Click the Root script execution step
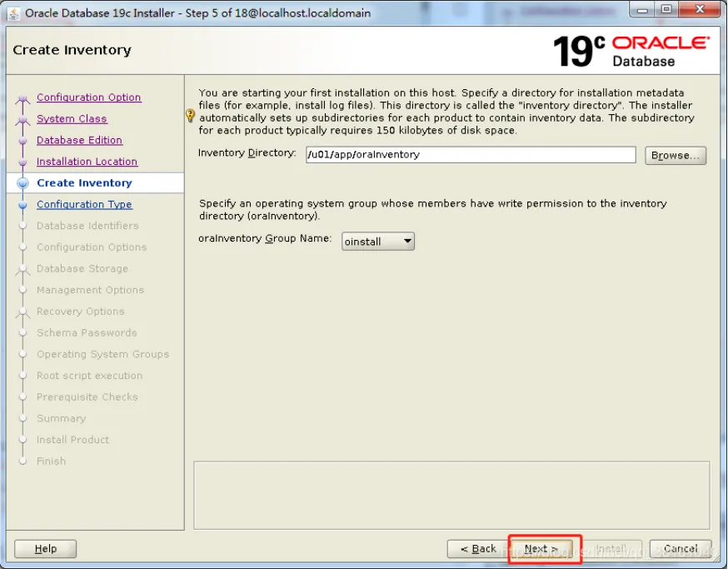Image resolution: width=728 pixels, height=569 pixels. pyautogui.click(x=90, y=375)
